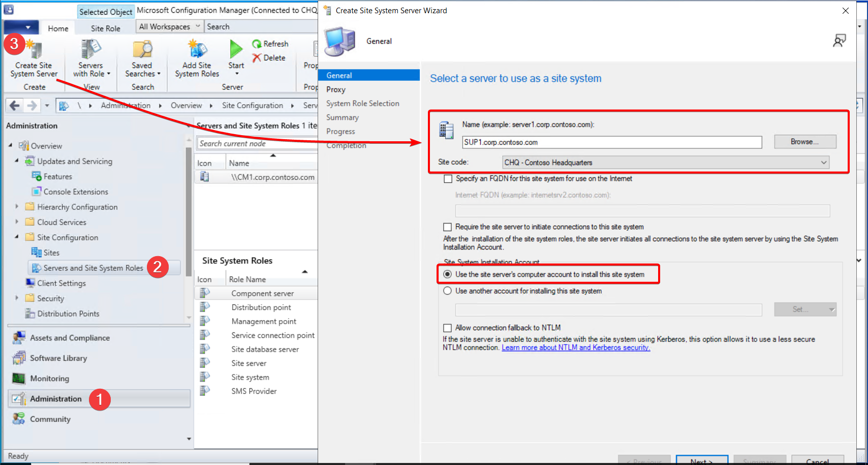Open the All Workspaces dropdown
Image resolution: width=868 pixels, height=465 pixels.
pyautogui.click(x=170, y=26)
